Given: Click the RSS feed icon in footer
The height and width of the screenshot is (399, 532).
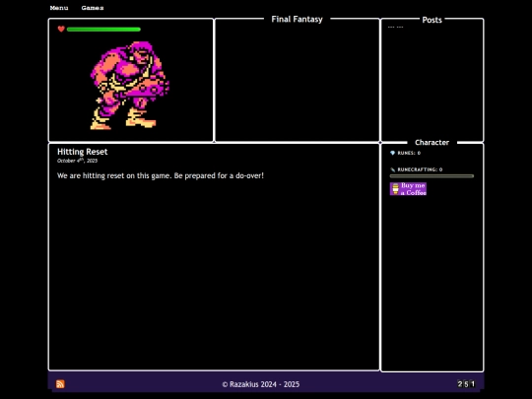Looking at the screenshot, I should [60, 384].
